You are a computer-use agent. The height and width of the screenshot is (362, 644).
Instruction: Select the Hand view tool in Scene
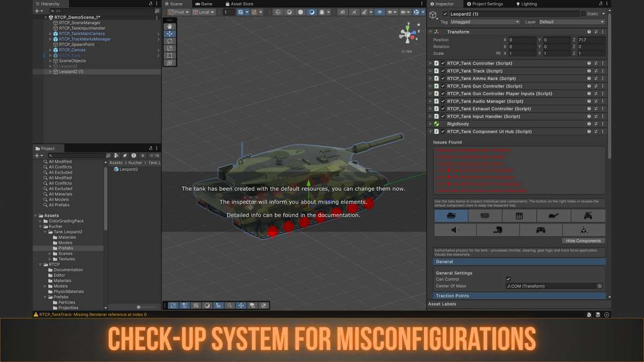click(170, 26)
